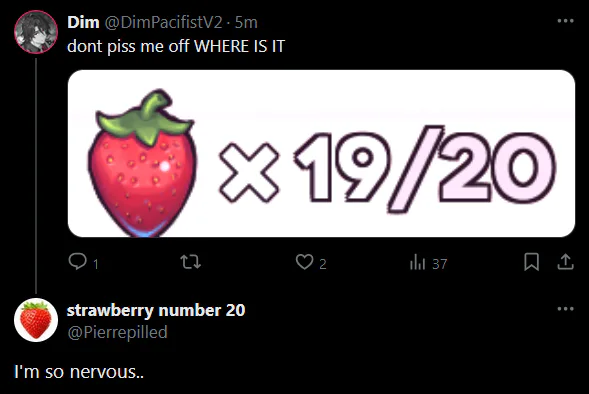Open strawberry number 20's avatar

(36, 320)
